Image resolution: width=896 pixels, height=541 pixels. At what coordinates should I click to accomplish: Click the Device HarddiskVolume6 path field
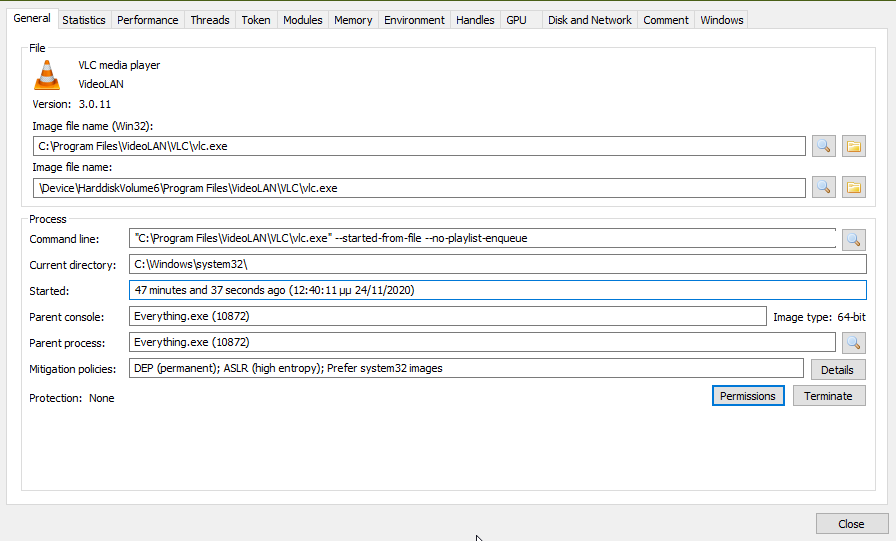(x=419, y=188)
